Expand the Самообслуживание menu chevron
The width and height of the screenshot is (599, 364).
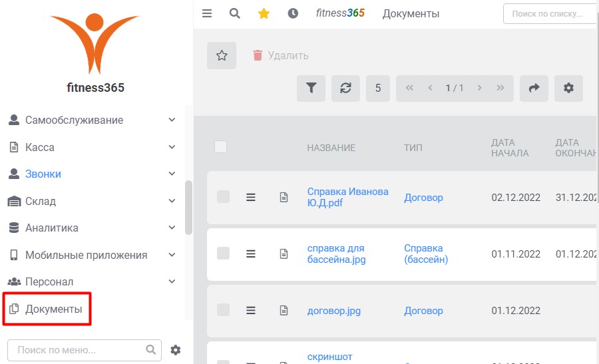(172, 120)
